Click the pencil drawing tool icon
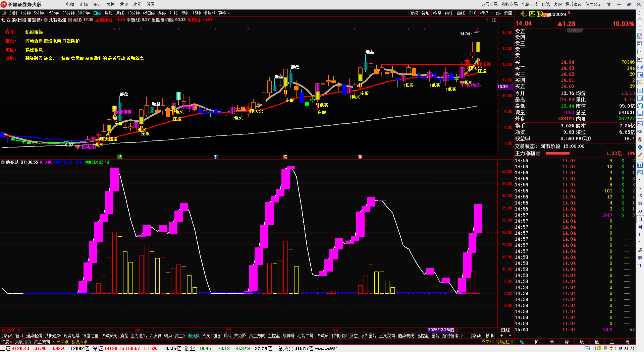Viewport: 644px width, 352px height. point(640,155)
